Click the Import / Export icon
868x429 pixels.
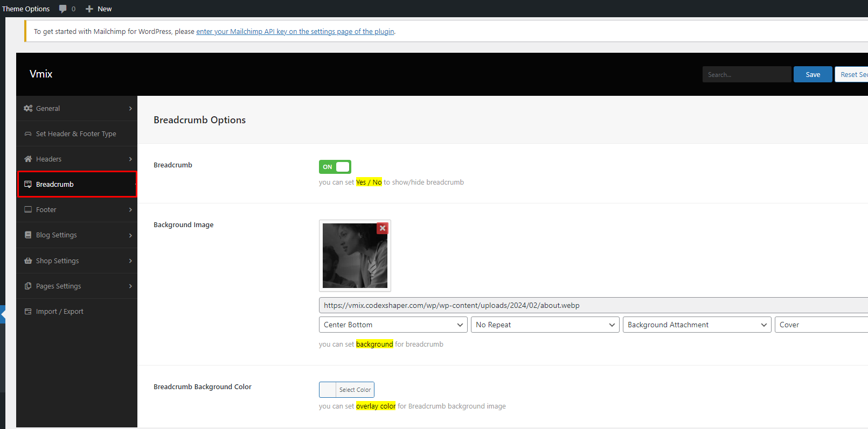tap(28, 311)
